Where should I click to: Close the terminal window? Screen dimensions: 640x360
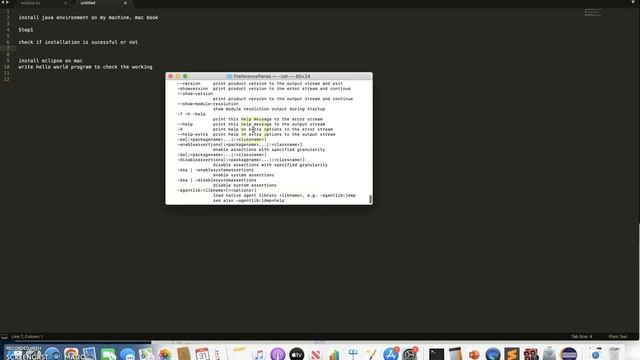click(x=170, y=76)
